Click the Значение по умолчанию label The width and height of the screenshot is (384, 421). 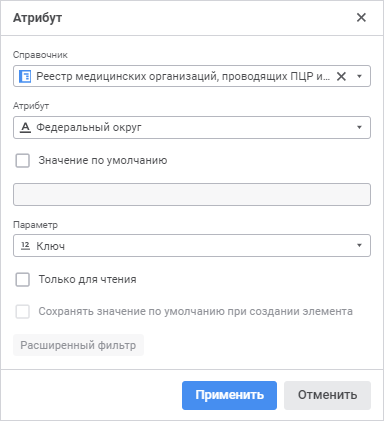click(103, 160)
